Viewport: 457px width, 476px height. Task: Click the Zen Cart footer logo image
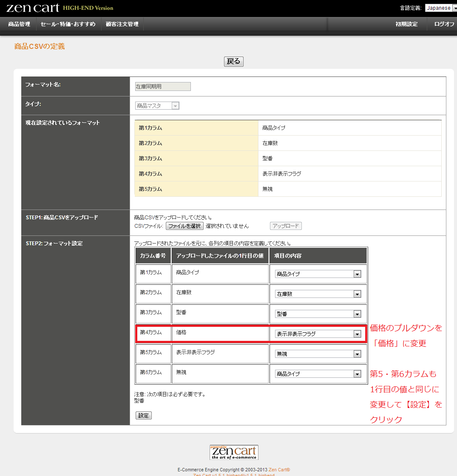234,452
